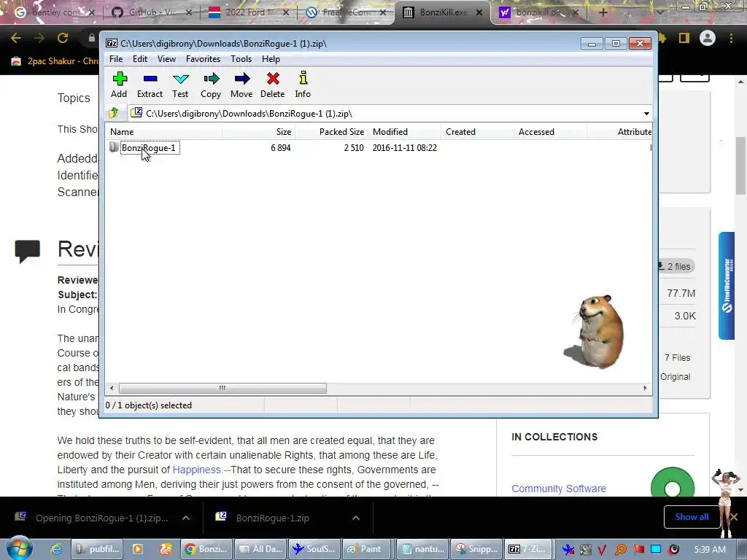This screenshot has height=560, width=747.
Task: Open the Favorites menu in 7-Zip
Action: tap(203, 58)
